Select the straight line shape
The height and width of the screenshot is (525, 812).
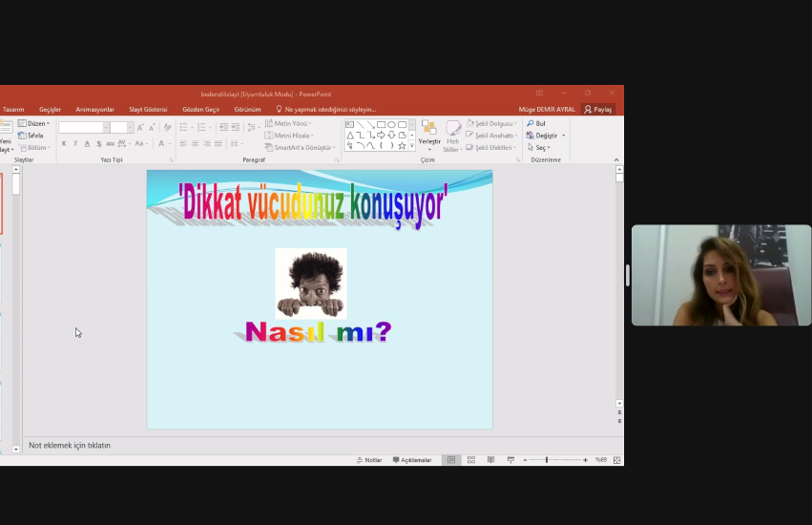click(x=360, y=124)
